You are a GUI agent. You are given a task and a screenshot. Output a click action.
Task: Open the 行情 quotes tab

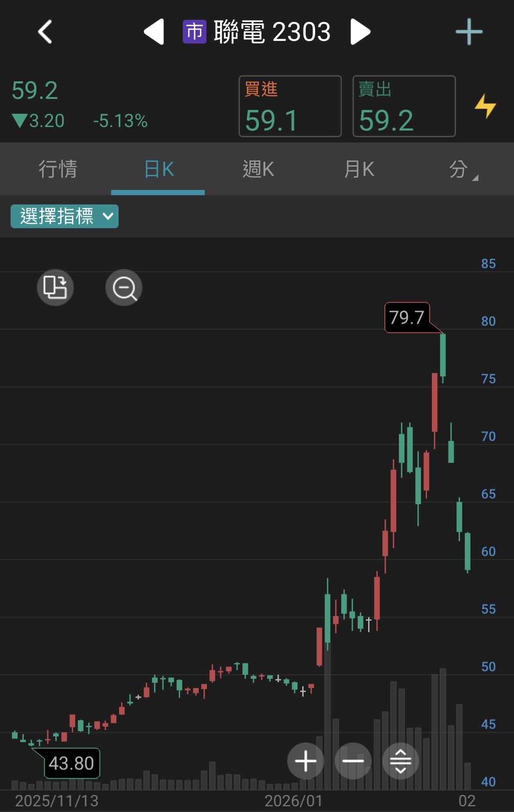click(57, 169)
